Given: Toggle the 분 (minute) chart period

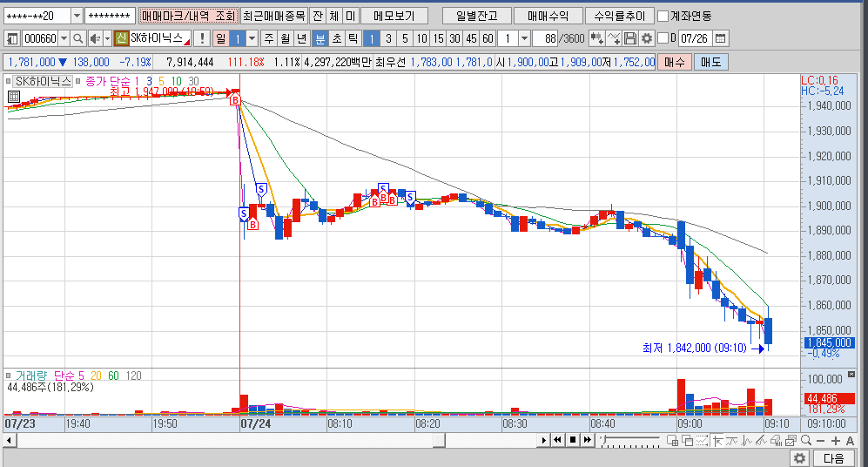Looking at the screenshot, I should click(320, 38).
